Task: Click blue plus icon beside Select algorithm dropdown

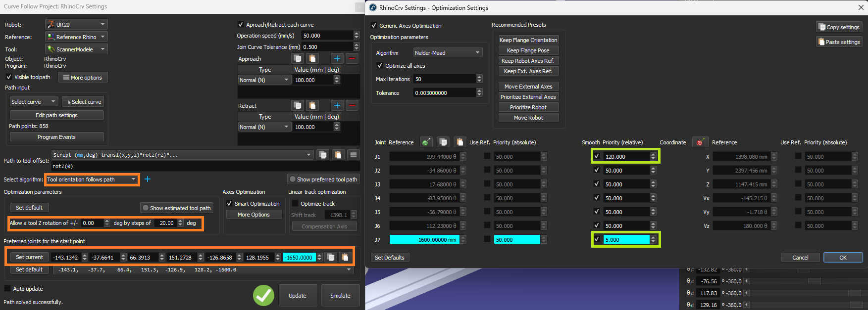Action: click(x=148, y=179)
